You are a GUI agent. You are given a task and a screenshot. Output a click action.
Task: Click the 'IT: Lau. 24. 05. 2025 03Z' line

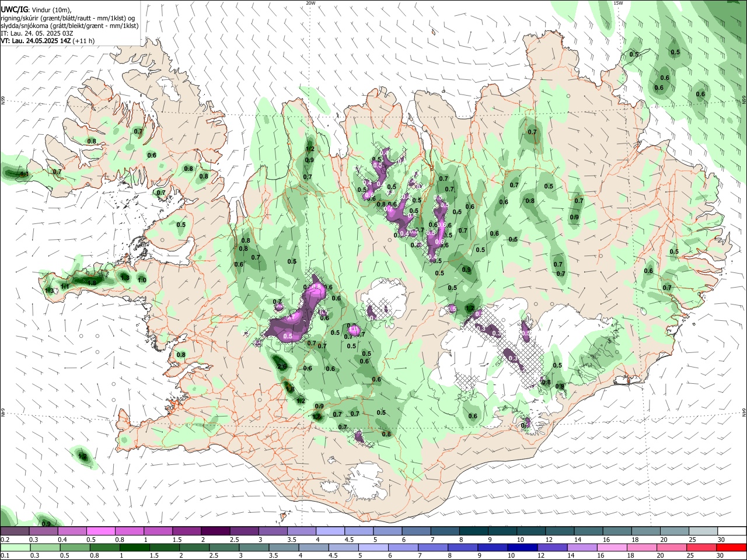[37, 34]
